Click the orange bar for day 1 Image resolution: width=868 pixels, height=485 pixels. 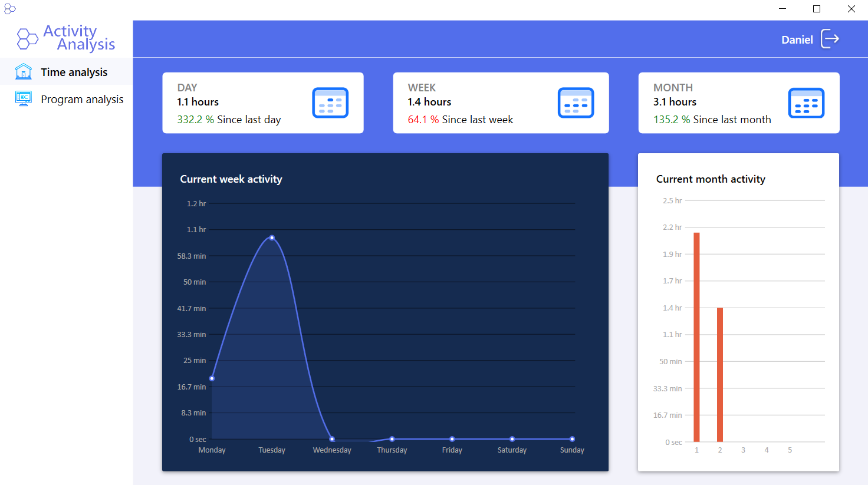(x=696, y=337)
